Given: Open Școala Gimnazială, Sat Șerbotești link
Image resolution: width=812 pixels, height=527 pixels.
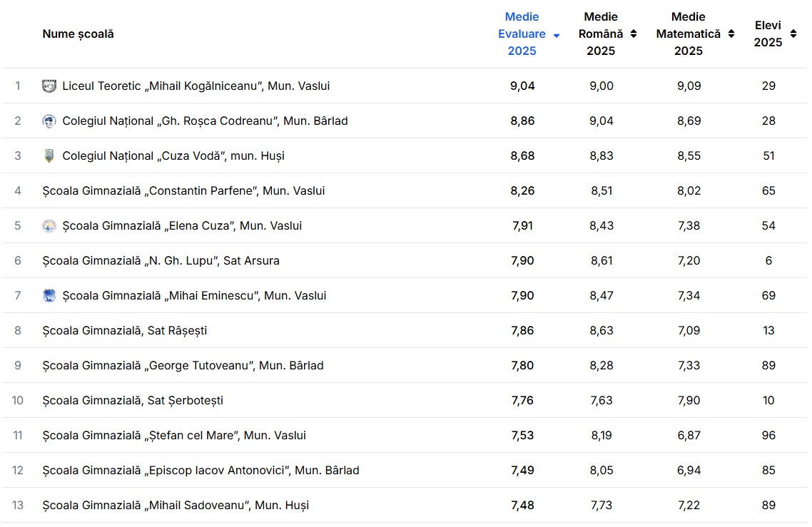Looking at the screenshot, I should tap(133, 401).
